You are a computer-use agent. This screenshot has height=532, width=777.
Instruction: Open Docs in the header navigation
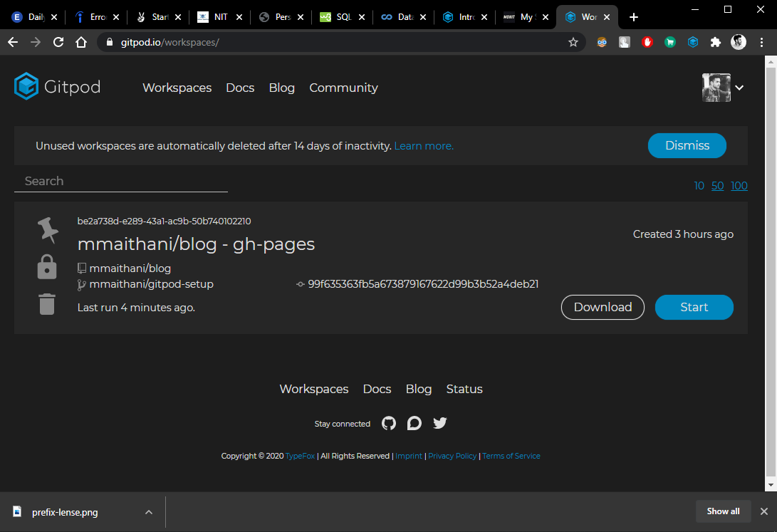click(240, 88)
